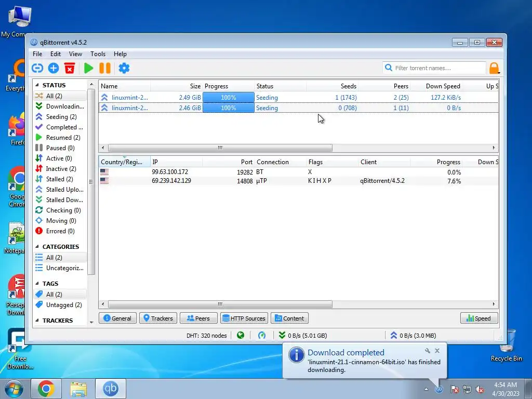Select All (2) under Tags
The image size is (532, 399).
click(60, 295)
